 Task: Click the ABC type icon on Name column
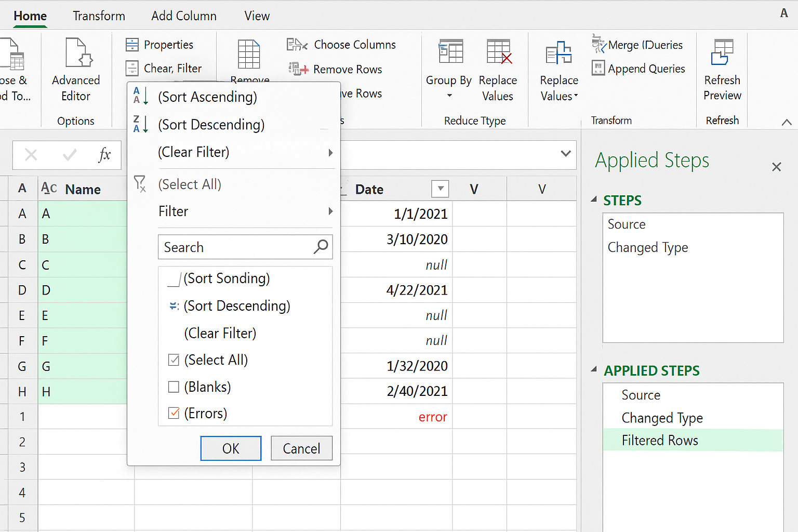(x=49, y=188)
